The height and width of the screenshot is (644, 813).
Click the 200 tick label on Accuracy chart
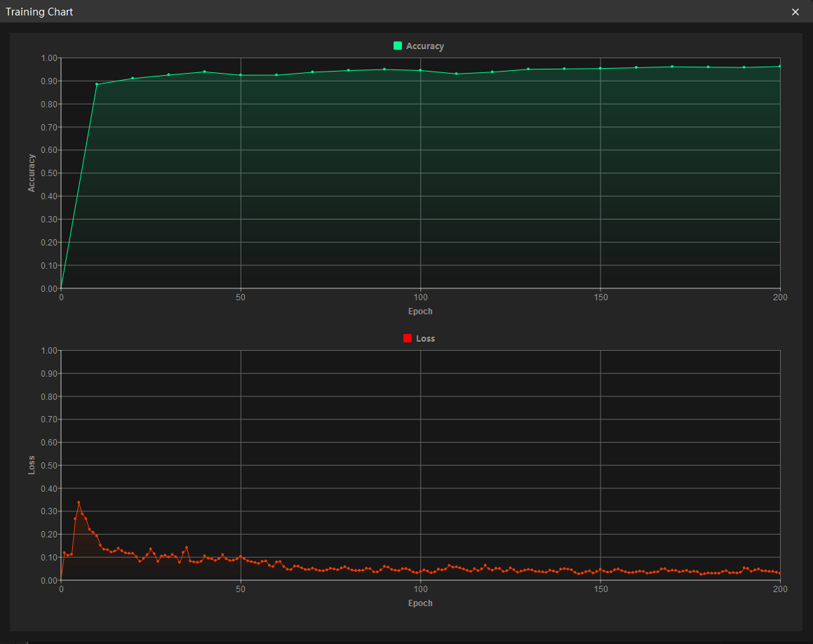(780, 297)
